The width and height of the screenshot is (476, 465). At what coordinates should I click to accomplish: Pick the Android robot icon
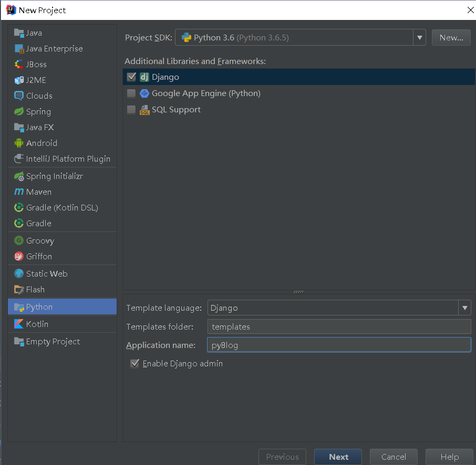click(19, 143)
